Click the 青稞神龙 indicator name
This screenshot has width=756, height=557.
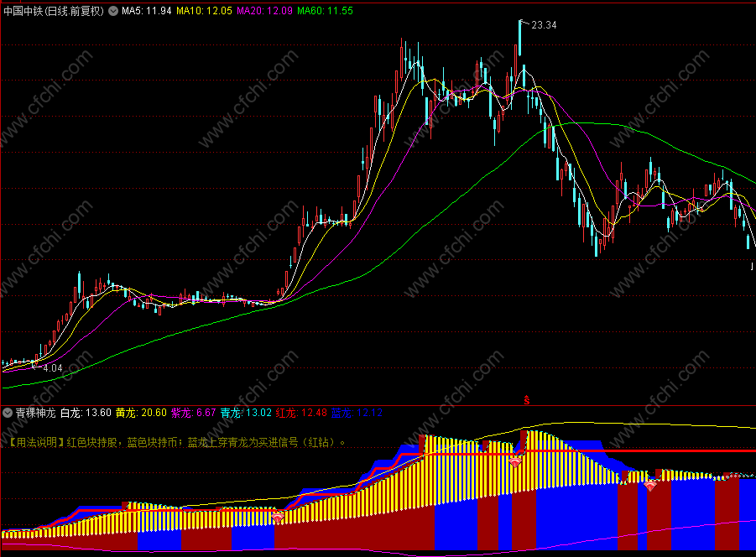[x=36, y=413]
